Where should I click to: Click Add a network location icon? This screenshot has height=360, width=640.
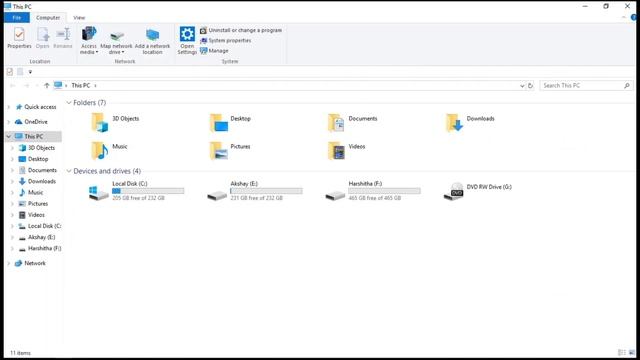click(152, 35)
